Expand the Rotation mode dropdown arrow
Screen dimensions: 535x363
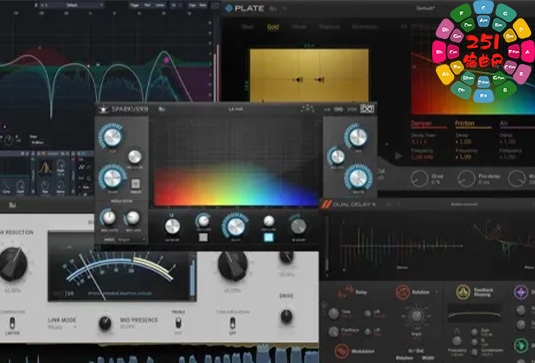(x=437, y=292)
